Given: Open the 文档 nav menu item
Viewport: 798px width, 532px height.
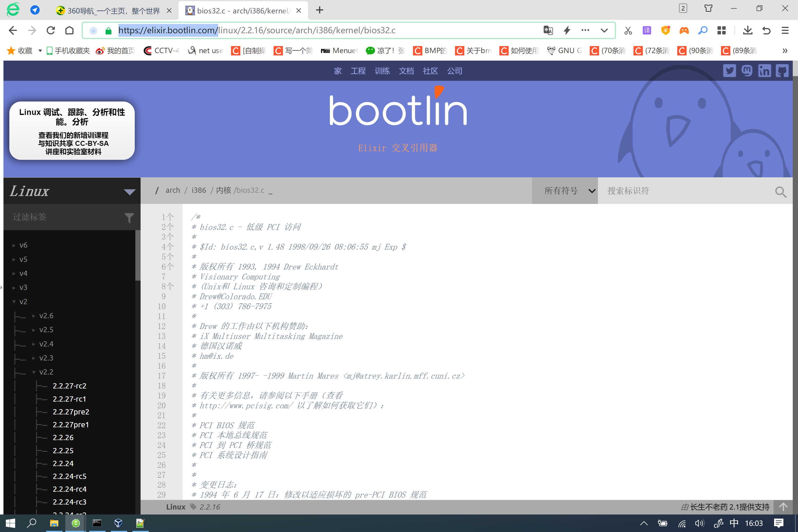Looking at the screenshot, I should tap(406, 71).
